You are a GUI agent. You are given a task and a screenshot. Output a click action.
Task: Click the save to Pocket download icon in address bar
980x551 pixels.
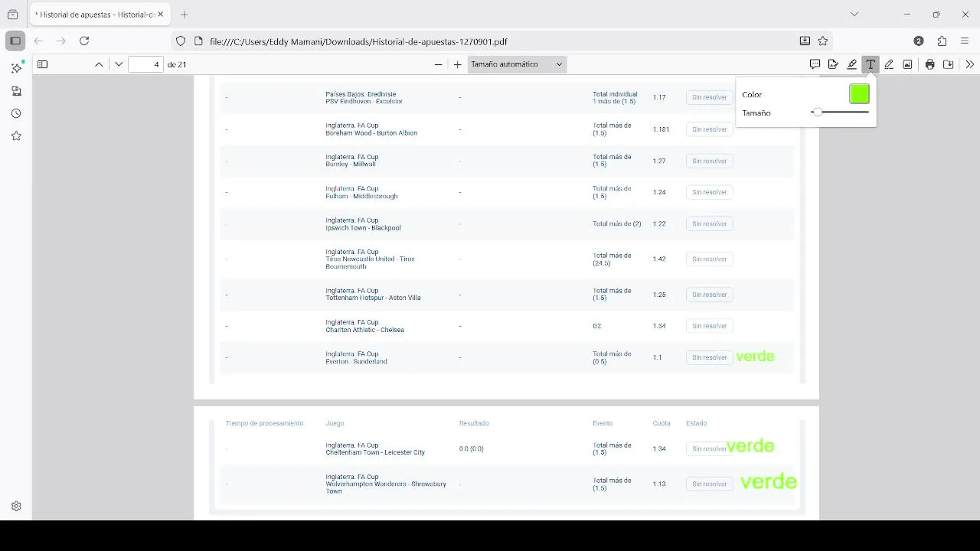[805, 41]
